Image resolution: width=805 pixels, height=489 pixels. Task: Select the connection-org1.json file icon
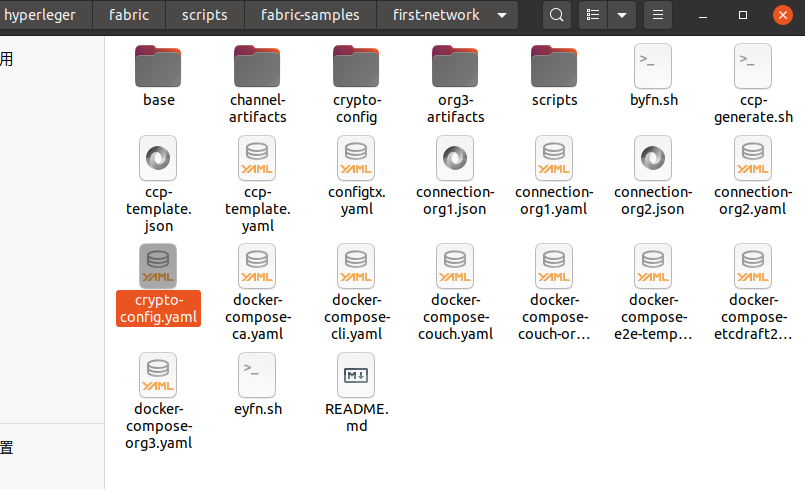(x=455, y=158)
